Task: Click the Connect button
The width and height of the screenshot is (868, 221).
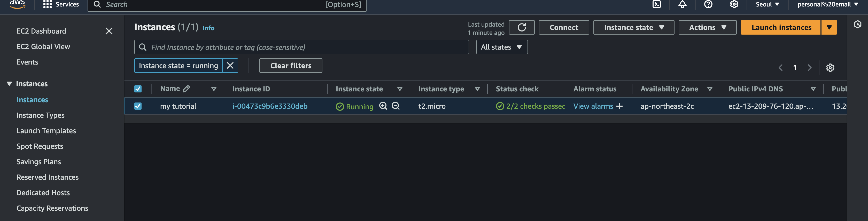Action: 564,27
